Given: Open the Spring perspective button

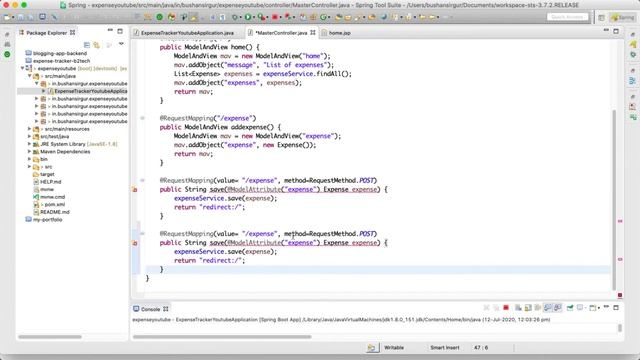Looking at the screenshot, I should (x=622, y=18).
